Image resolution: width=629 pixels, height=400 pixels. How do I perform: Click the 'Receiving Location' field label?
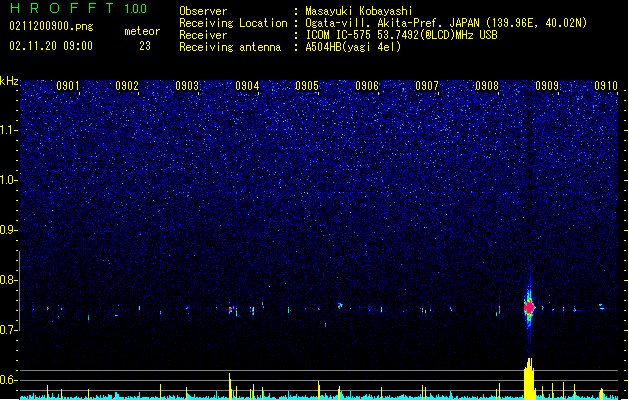click(233, 23)
